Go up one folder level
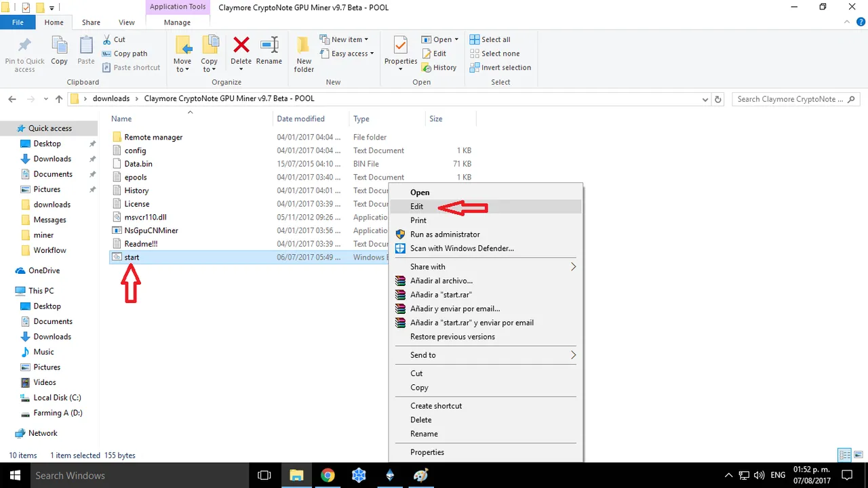 (59, 99)
